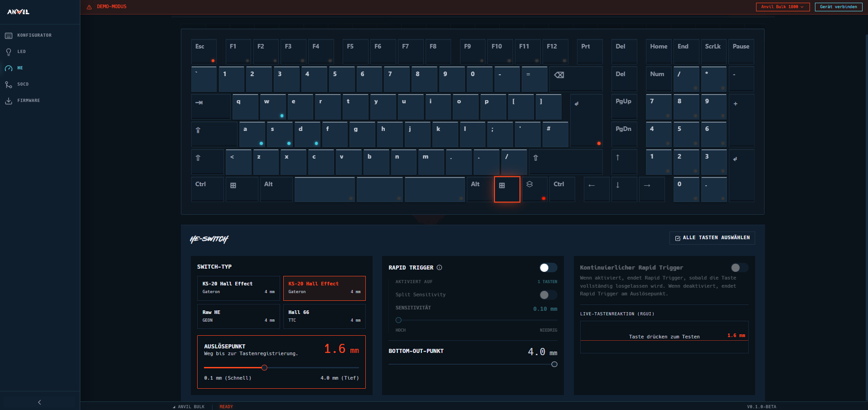Adjust the Bottom-Out-Punkt slider handle
This screenshot has width=868, height=410.
point(554,364)
